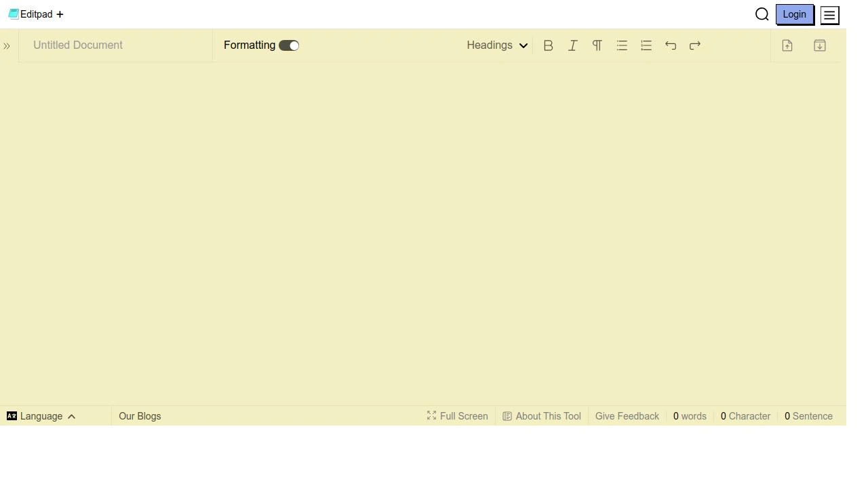Expand the Language selector
Image resolution: width=868 pixels, height=488 pixels.
tap(41, 416)
